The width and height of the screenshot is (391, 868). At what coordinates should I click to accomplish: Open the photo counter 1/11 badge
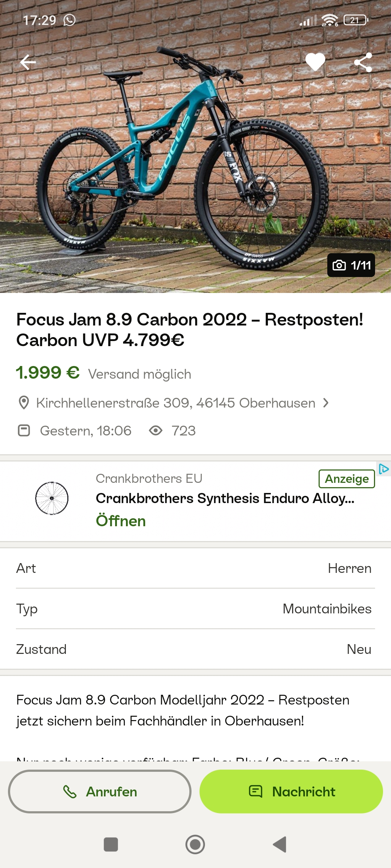pos(351,265)
